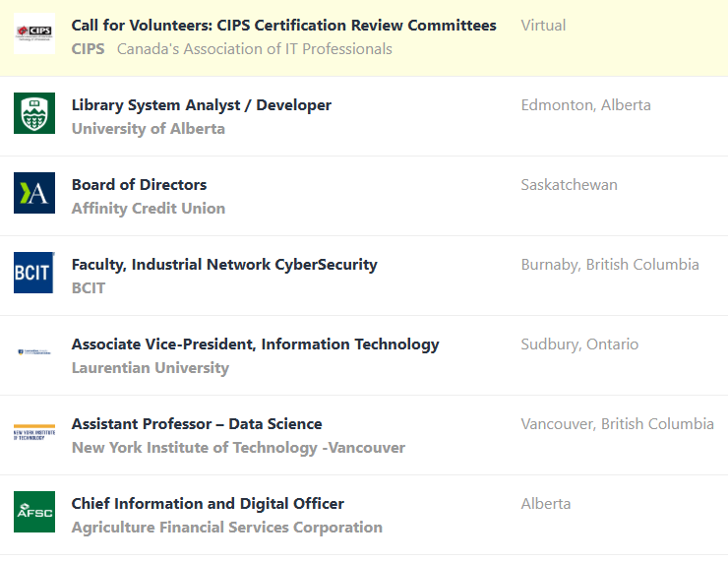This screenshot has width=728, height=563.
Task: Open the Library System Analyst / Developer job
Action: pos(201,105)
